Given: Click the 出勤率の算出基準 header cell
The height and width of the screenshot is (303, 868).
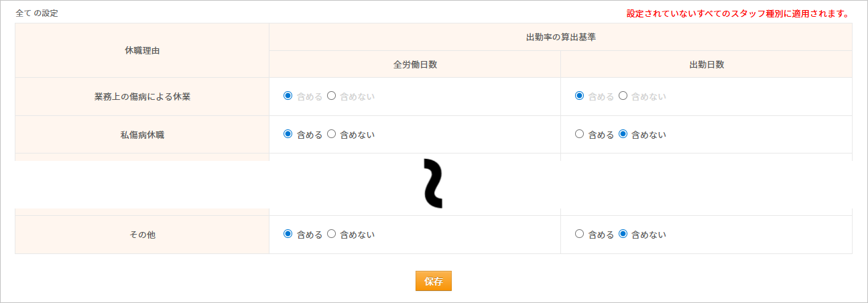Looking at the screenshot, I should pos(560,37).
